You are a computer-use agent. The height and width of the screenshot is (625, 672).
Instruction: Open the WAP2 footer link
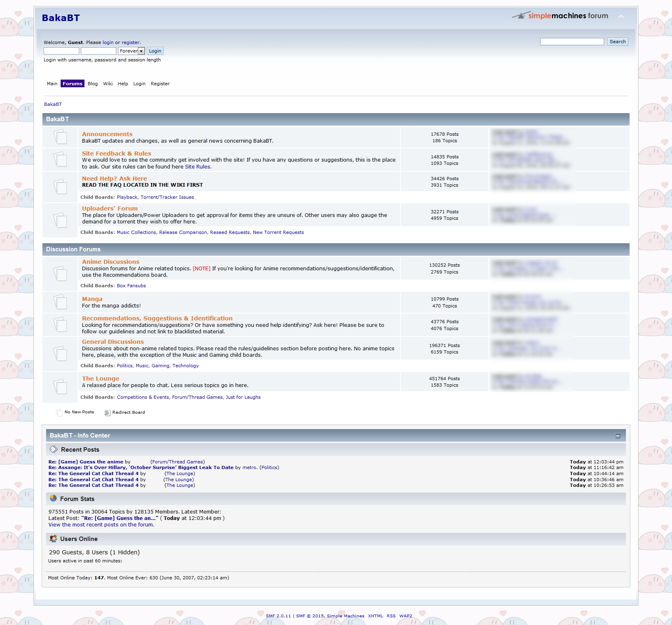[x=406, y=616]
